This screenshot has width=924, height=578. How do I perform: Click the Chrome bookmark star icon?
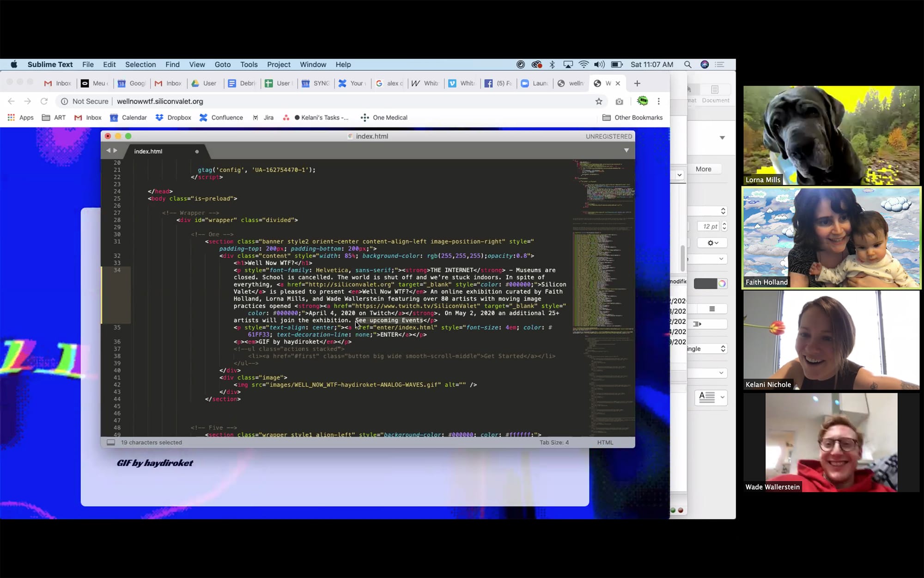coord(599,101)
